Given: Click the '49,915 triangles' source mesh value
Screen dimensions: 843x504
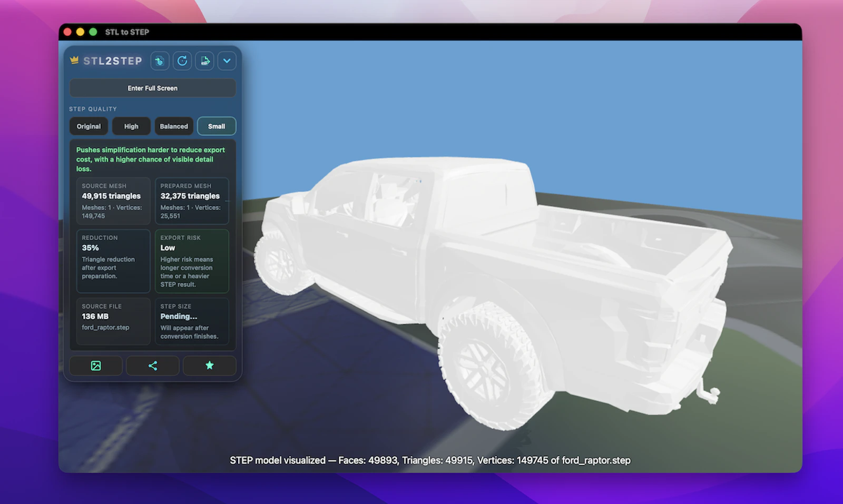Looking at the screenshot, I should coord(111,196).
